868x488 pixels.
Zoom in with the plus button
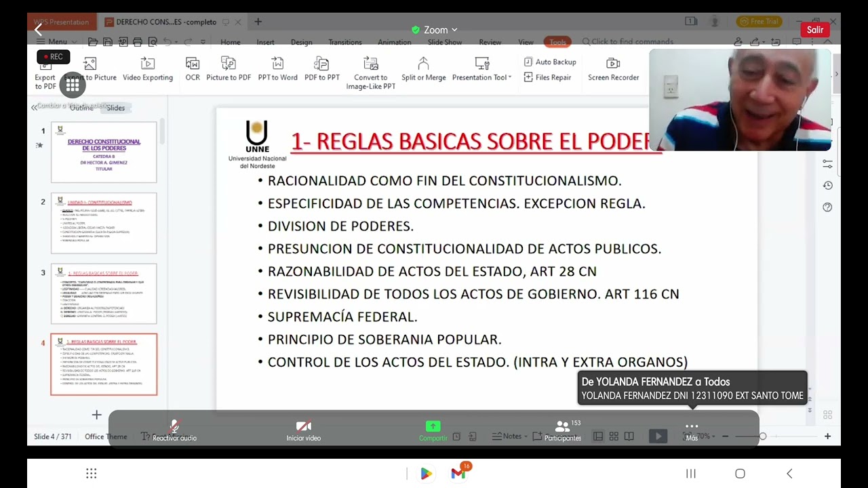pos(827,436)
